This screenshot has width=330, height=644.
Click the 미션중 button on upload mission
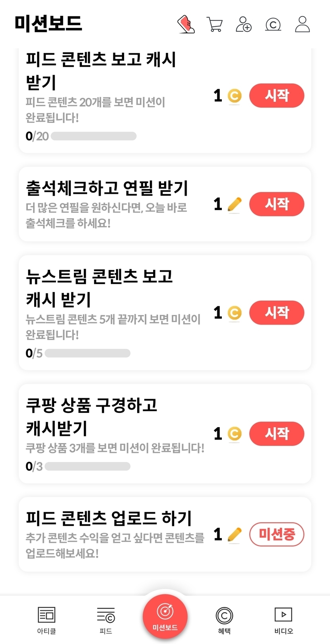tap(277, 534)
